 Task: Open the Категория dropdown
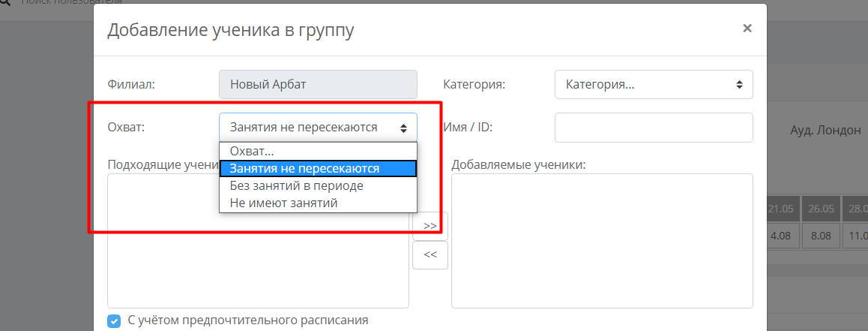(x=654, y=84)
